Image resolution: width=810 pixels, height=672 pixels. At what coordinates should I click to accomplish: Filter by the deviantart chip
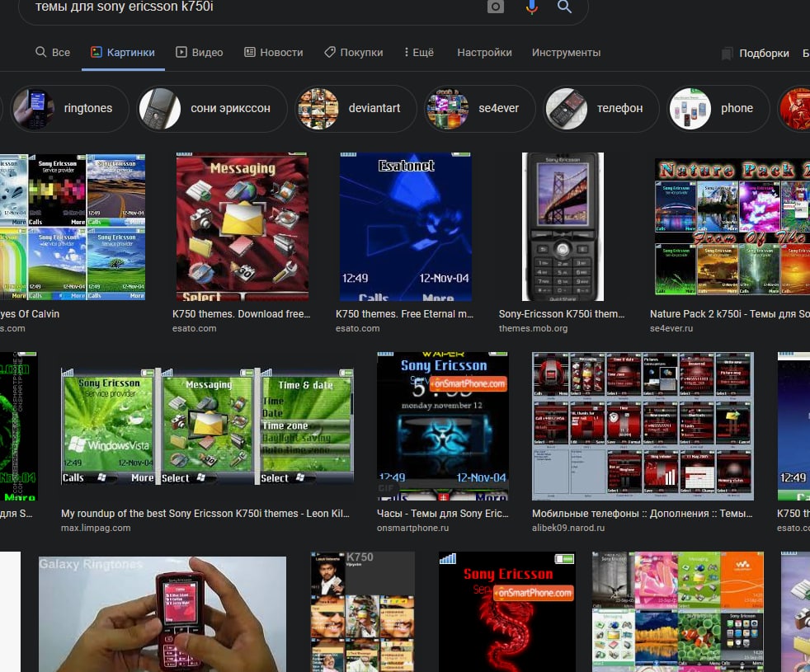pos(356,109)
